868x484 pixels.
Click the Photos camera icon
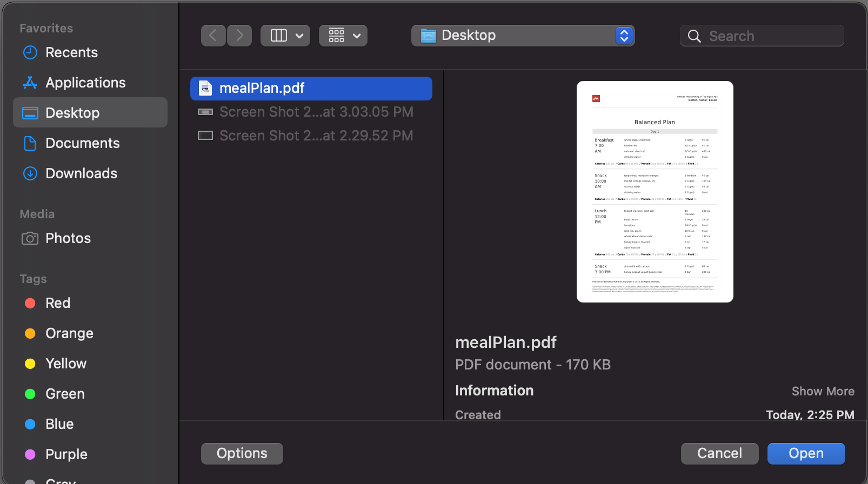pyautogui.click(x=30, y=238)
